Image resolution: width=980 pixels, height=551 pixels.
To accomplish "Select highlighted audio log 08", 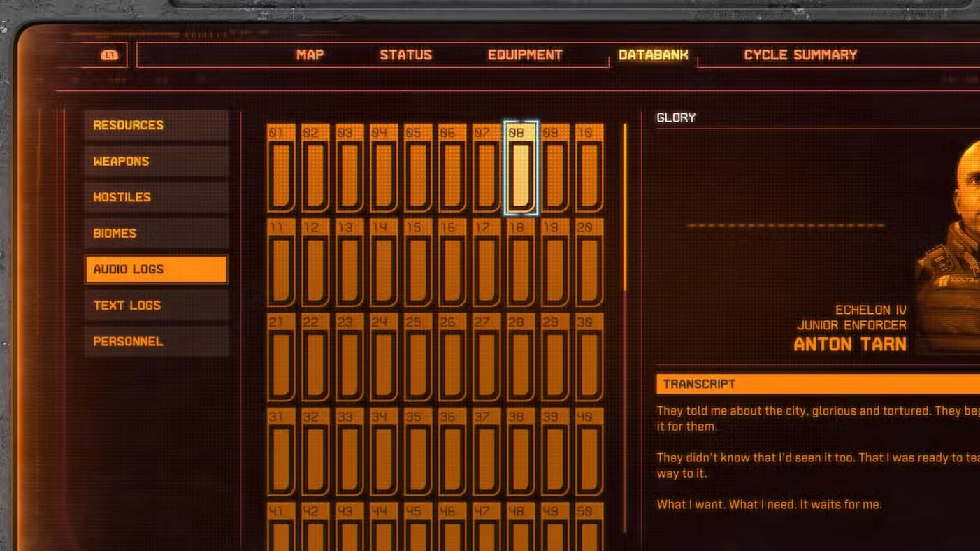I will (x=521, y=168).
